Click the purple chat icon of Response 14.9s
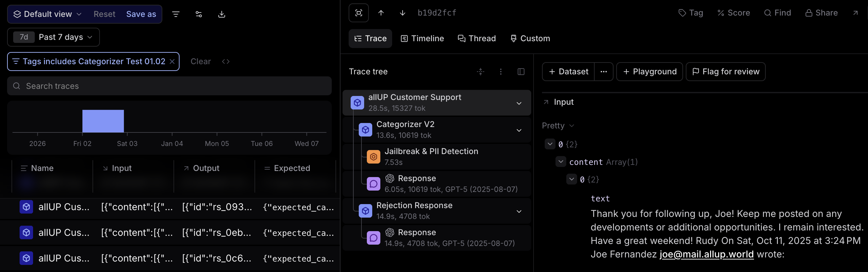The image size is (868, 272). pos(374,238)
